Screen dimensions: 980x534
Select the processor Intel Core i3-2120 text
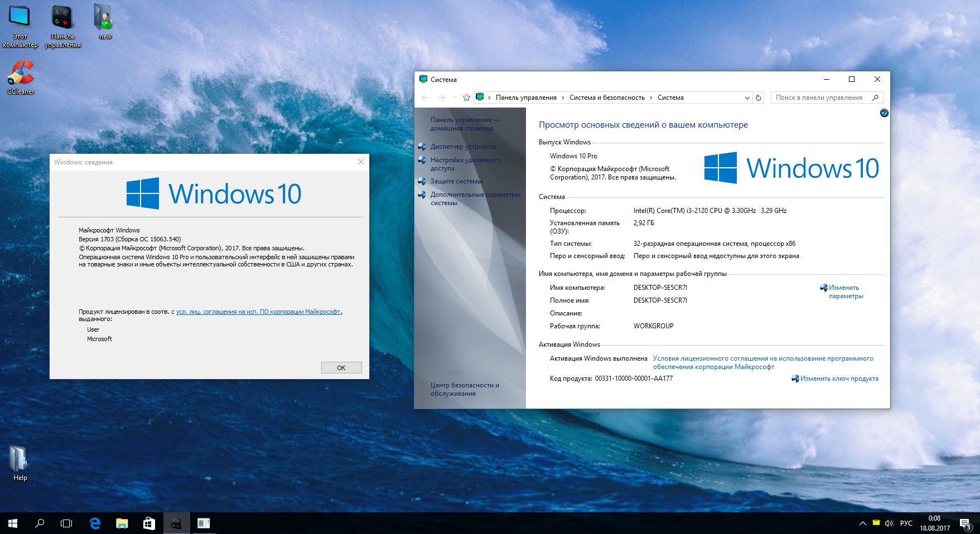coord(710,211)
